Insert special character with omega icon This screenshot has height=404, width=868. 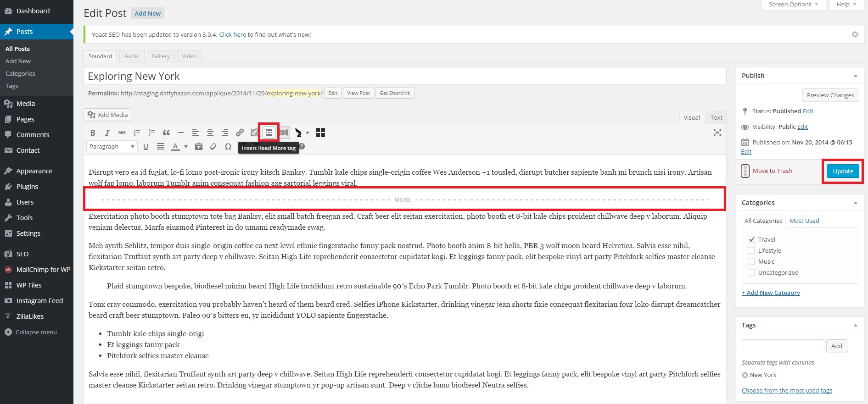pyautogui.click(x=228, y=147)
